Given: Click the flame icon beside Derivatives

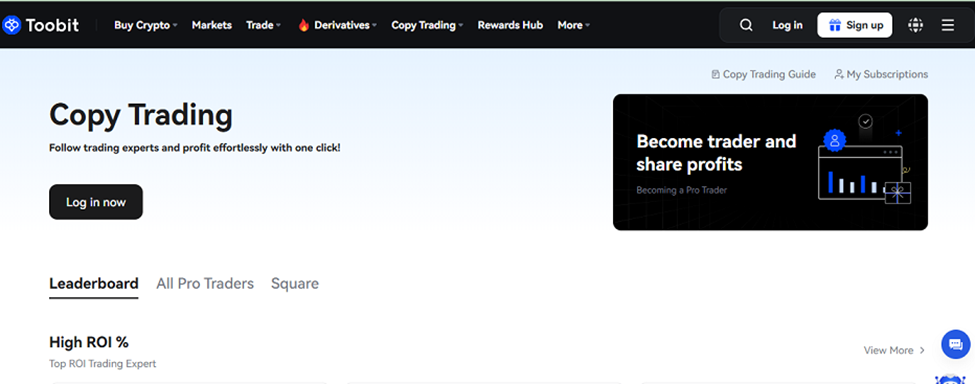Looking at the screenshot, I should click(303, 25).
